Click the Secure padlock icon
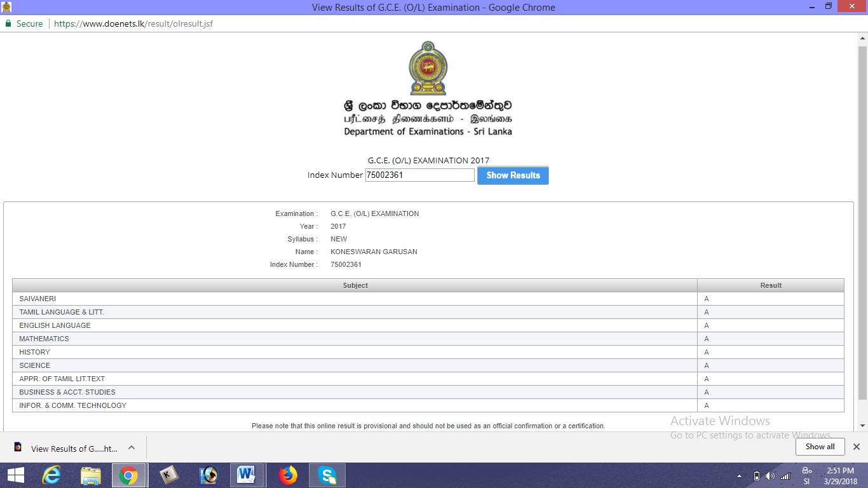This screenshot has width=868, height=488. pyautogui.click(x=8, y=24)
